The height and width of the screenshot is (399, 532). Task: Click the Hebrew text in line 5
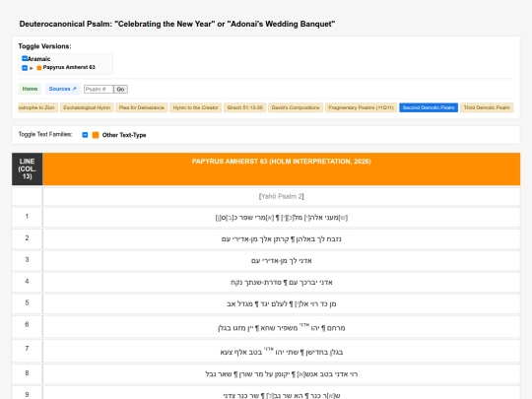281,303
